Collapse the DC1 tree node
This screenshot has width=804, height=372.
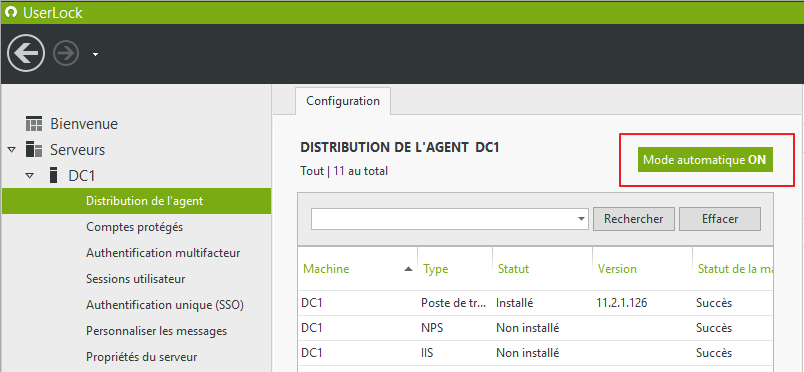30,176
